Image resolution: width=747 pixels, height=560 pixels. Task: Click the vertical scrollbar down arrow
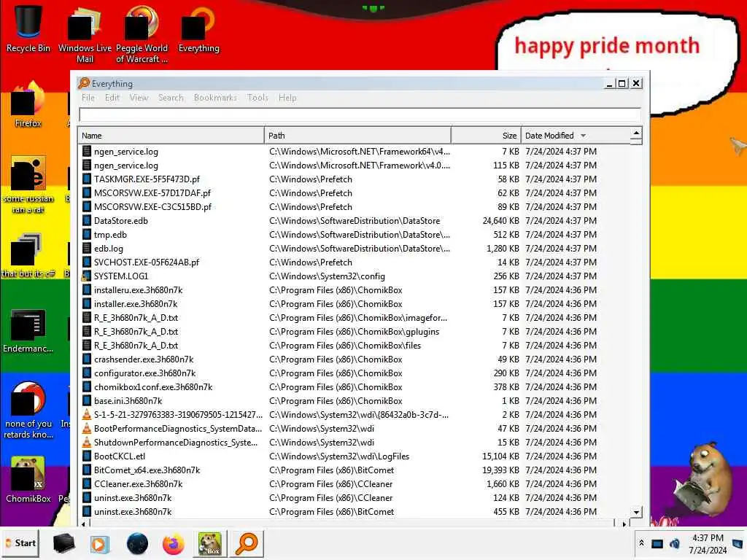coord(636,513)
